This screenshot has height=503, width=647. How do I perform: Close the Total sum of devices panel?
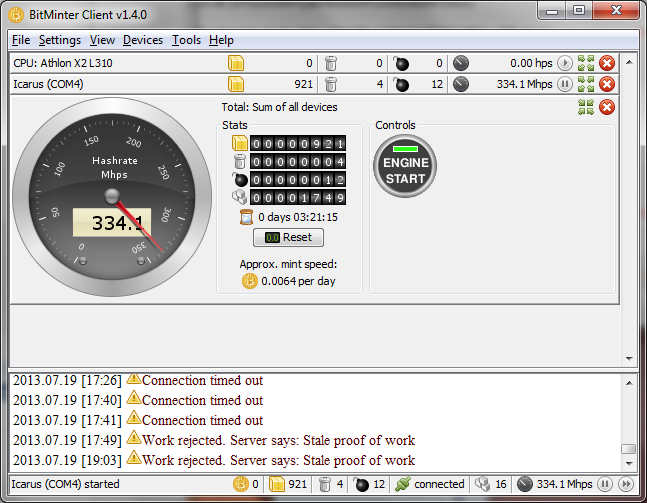tap(607, 107)
